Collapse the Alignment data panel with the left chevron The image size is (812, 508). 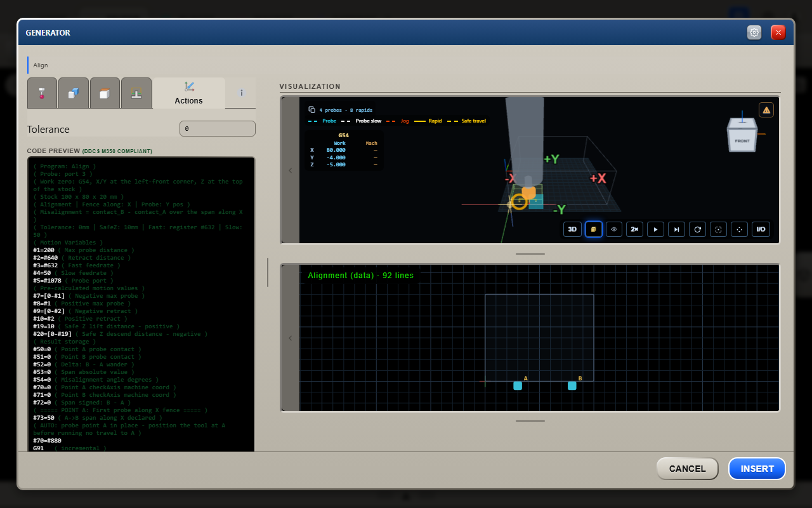coord(291,338)
